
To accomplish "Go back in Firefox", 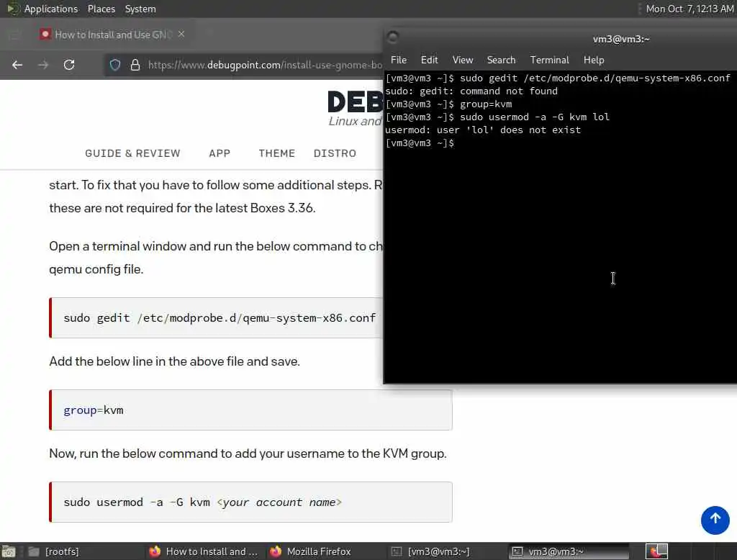I will point(17,65).
